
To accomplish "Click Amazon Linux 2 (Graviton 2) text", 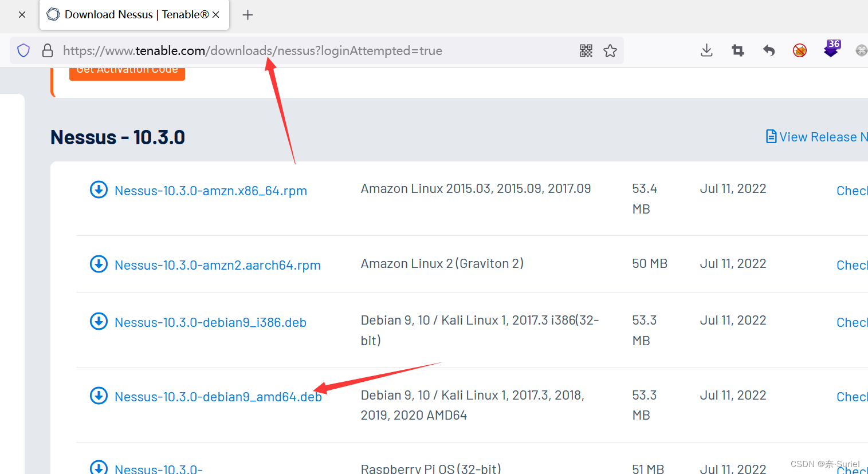I will pyautogui.click(x=442, y=263).
